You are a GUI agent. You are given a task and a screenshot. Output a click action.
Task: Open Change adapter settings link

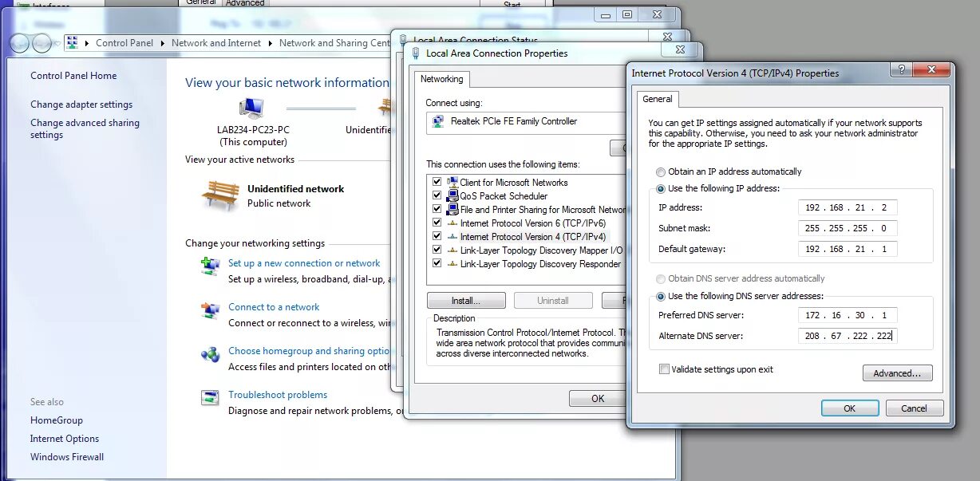(x=81, y=104)
